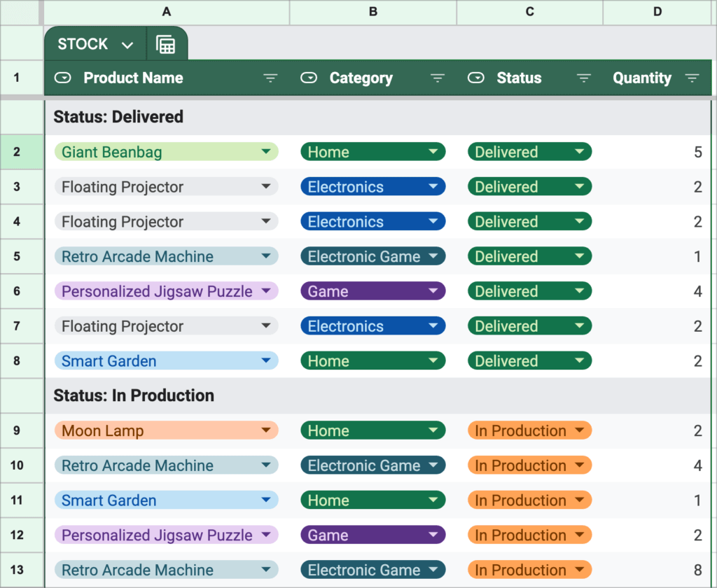
Task: Click the Status column filter icon
Action: pos(583,78)
